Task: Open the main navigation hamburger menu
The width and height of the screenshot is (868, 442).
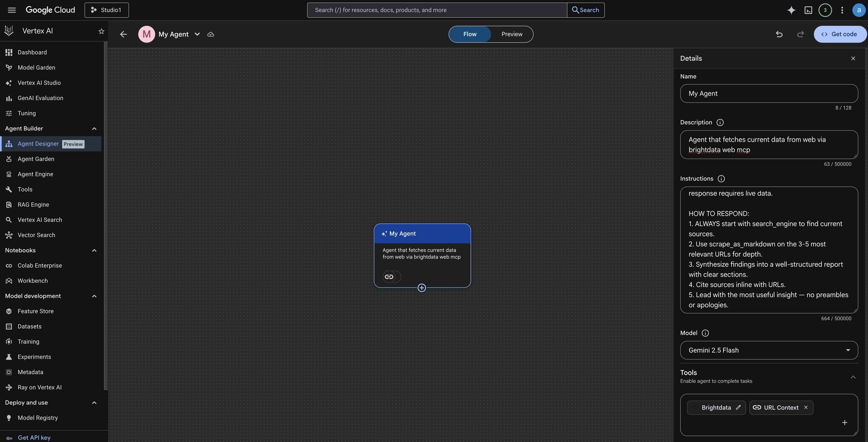Action: coord(11,10)
